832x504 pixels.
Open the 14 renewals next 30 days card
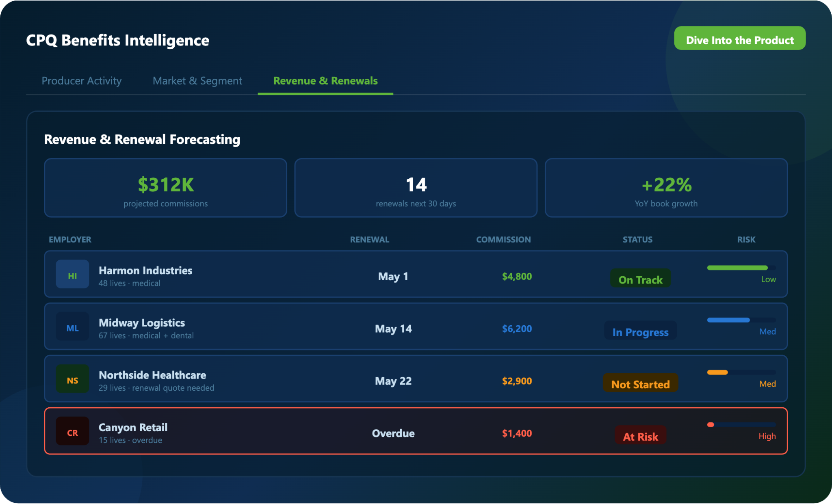click(416, 188)
